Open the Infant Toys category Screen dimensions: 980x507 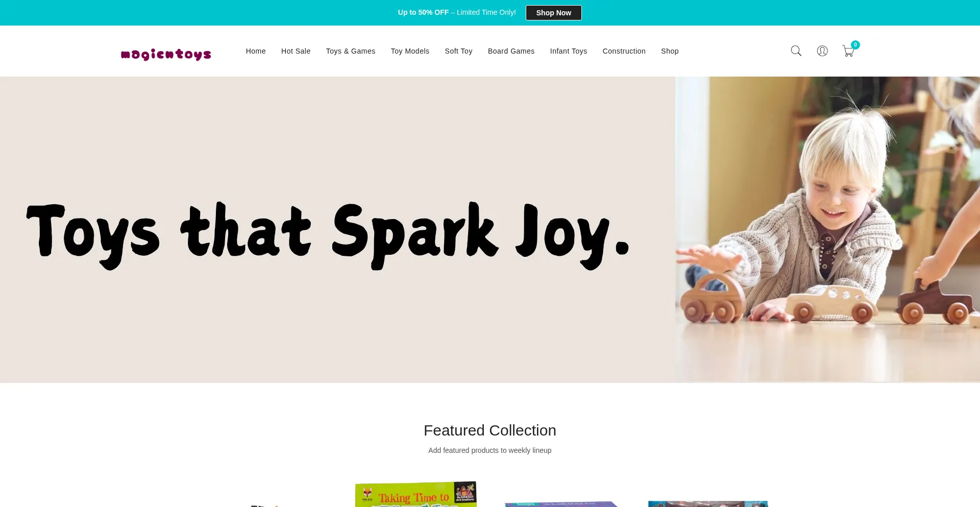tap(568, 51)
